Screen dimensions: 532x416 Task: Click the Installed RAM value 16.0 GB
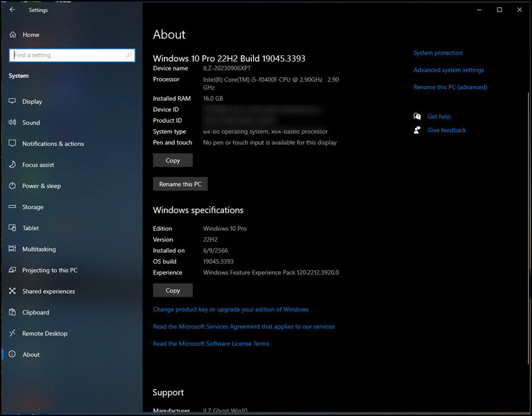pyautogui.click(x=213, y=98)
